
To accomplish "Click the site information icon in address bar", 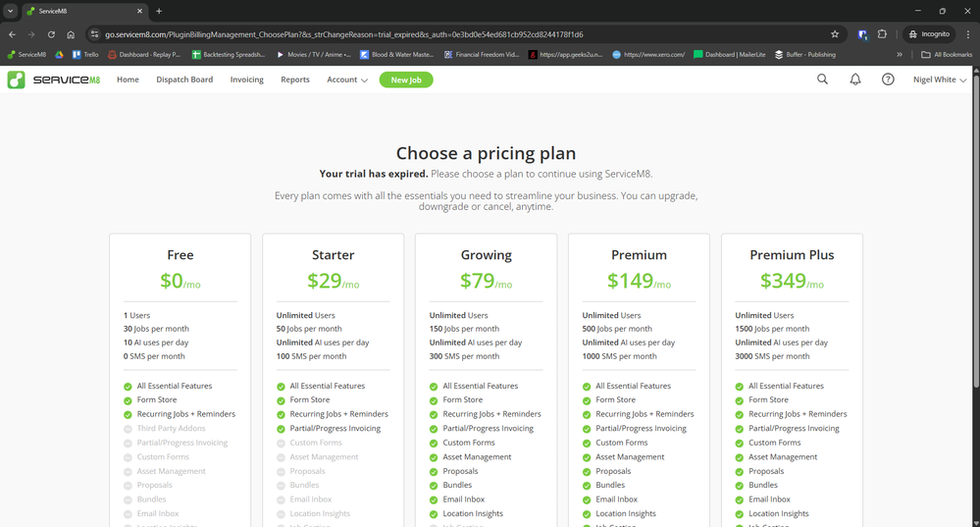I will (94, 34).
